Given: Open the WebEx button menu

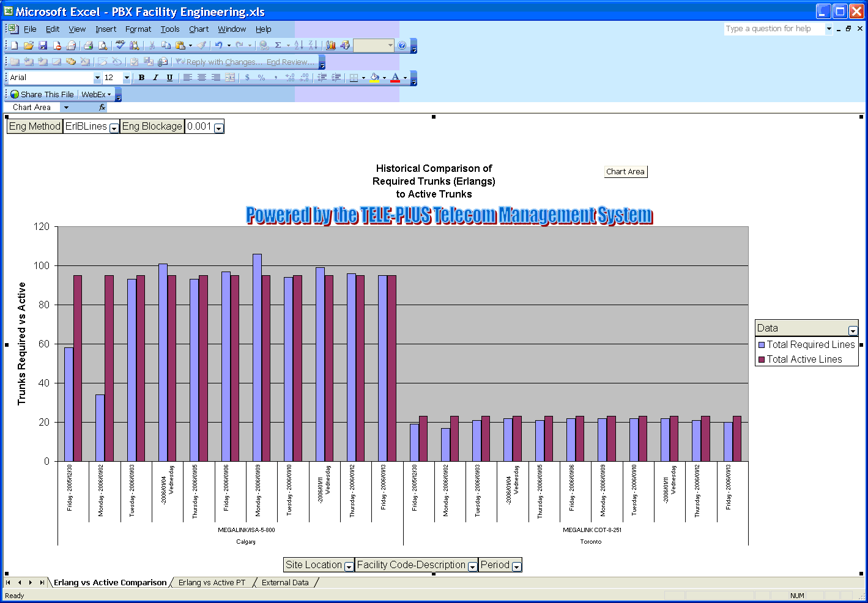Looking at the screenshot, I should click(96, 94).
